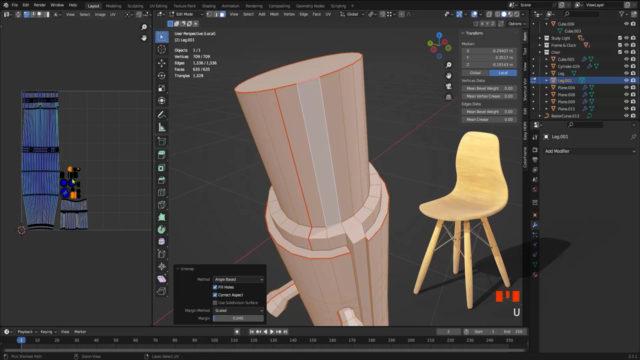
Task: Toggle Correct Aspect checkbox
Action: [215, 295]
